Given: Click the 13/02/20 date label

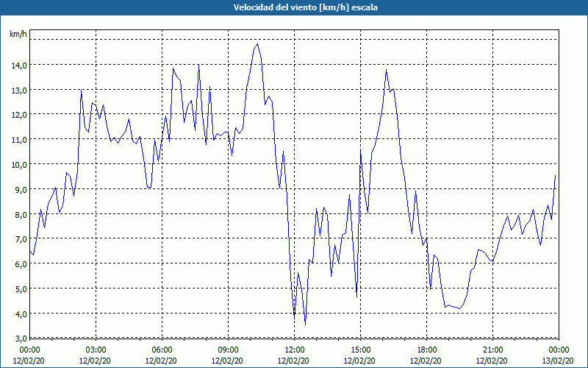Looking at the screenshot, I should coord(558,361).
